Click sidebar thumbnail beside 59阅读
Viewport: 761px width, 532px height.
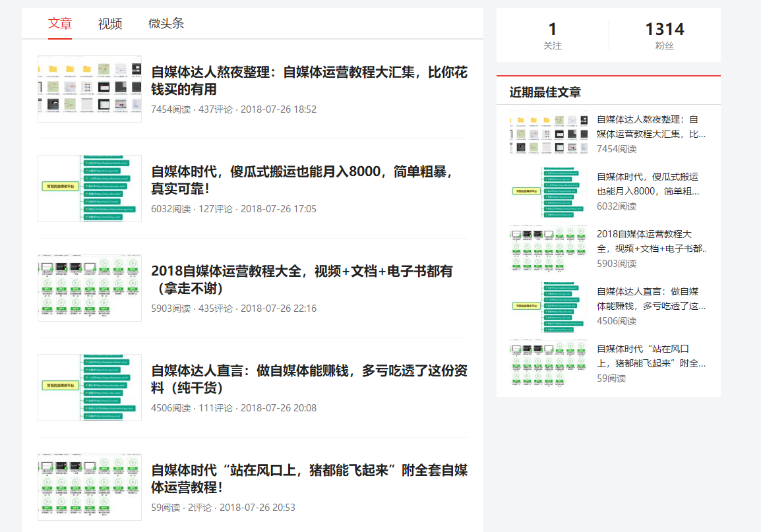click(549, 363)
